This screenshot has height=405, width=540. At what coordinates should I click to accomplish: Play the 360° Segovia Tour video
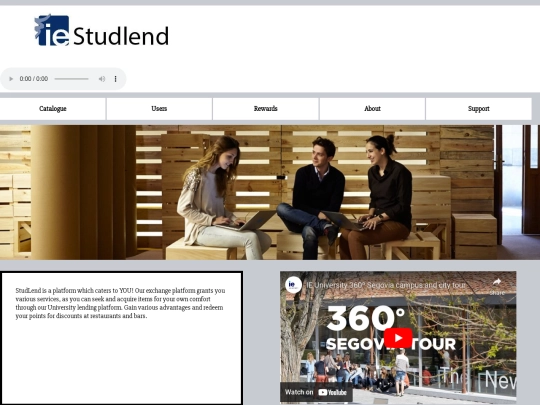tap(398, 338)
